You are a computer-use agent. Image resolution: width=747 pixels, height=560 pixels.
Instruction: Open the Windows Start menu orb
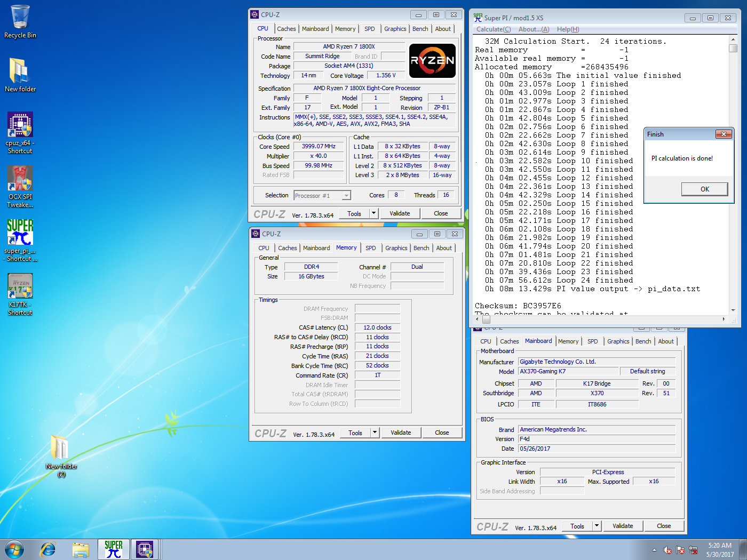click(x=14, y=549)
